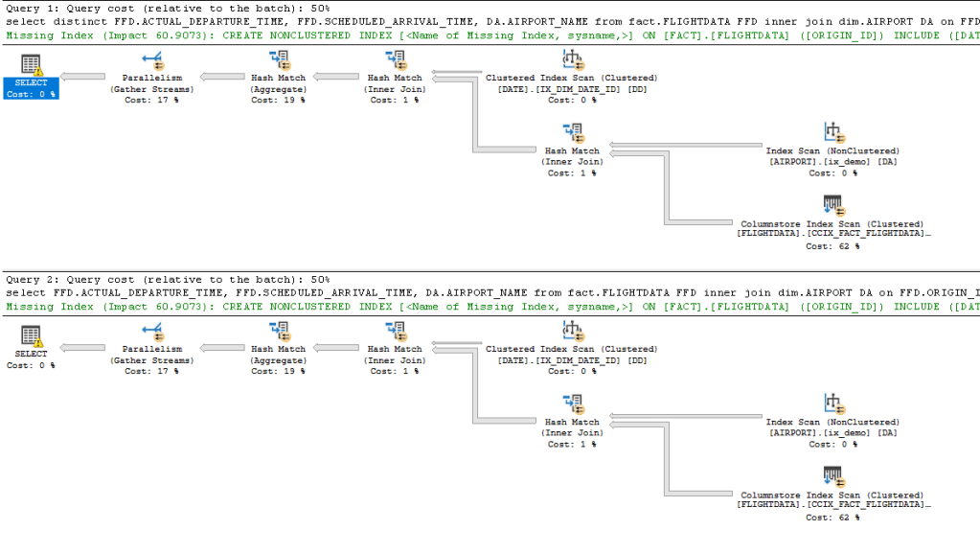Select Query 2's Index Scan on AIRPORT ix_demo

click(832, 404)
